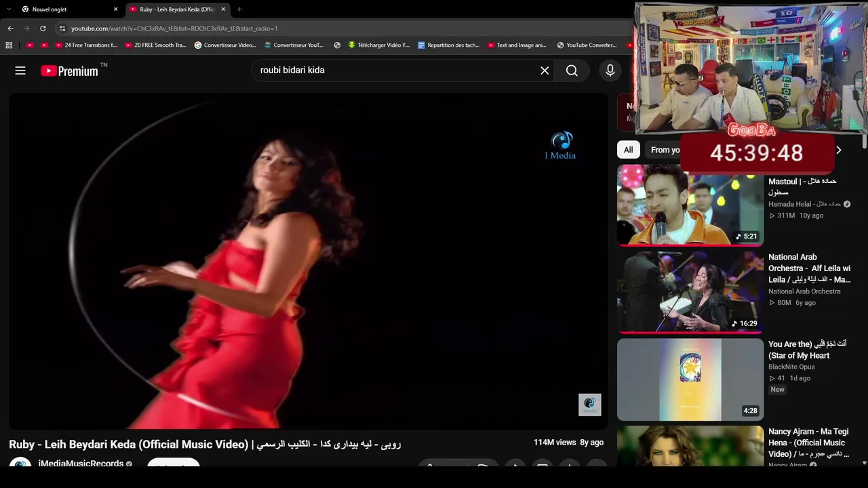Screen dimensions: 868x488
Task: Click the magnifier search button
Action: tap(572, 70)
